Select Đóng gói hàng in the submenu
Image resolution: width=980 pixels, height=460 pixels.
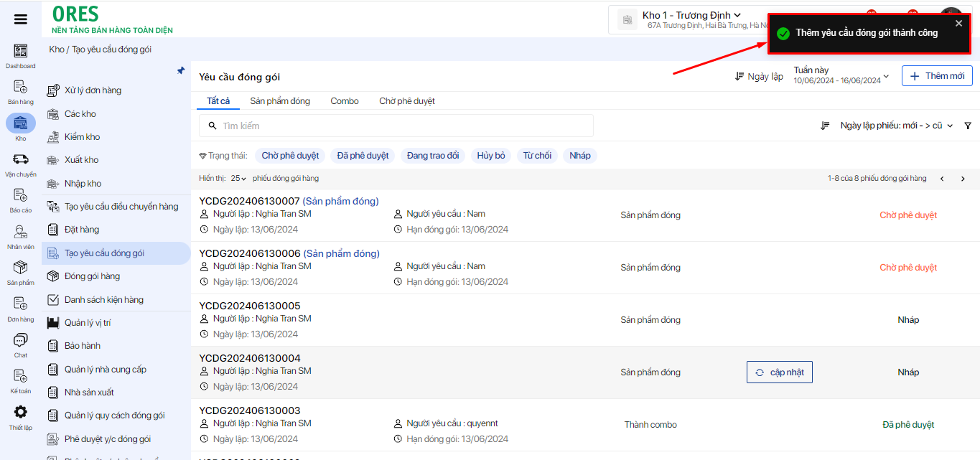pyautogui.click(x=92, y=276)
